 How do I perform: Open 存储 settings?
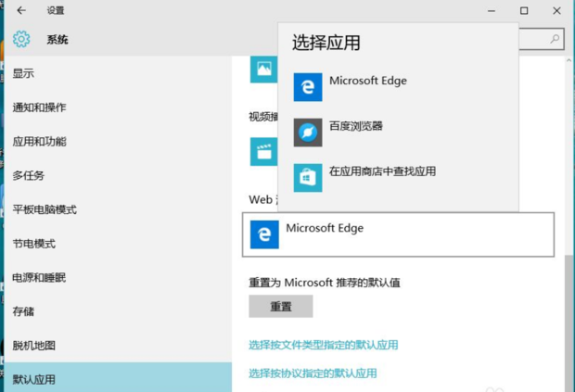(23, 311)
